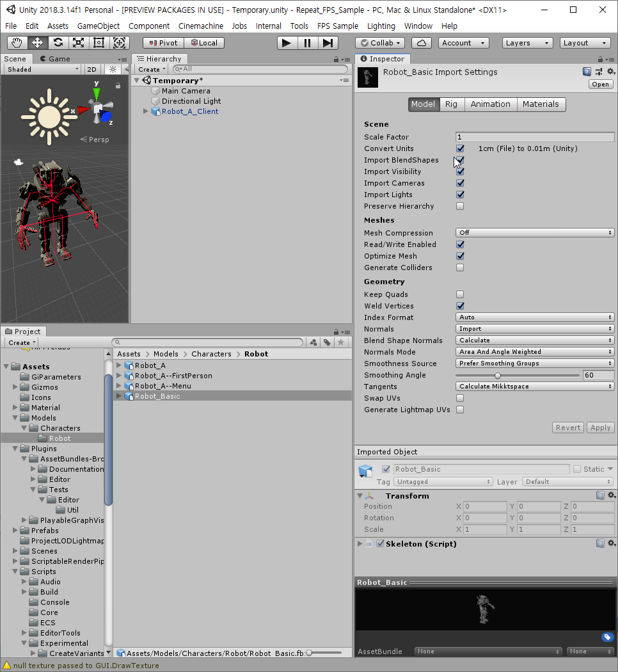Viewport: 618px width, 672px height.
Task: Open the Collab button menu
Action: pos(380,43)
